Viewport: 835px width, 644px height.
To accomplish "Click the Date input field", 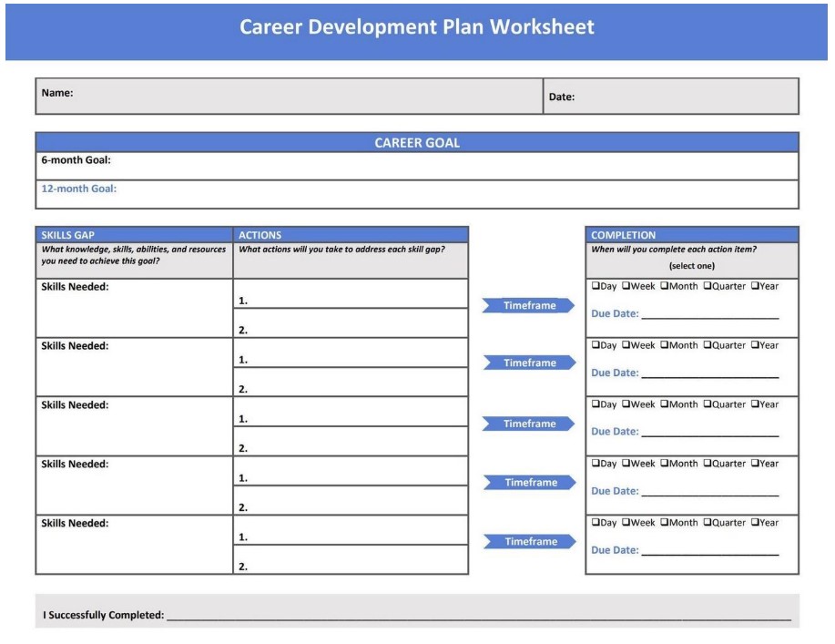I will (x=683, y=96).
